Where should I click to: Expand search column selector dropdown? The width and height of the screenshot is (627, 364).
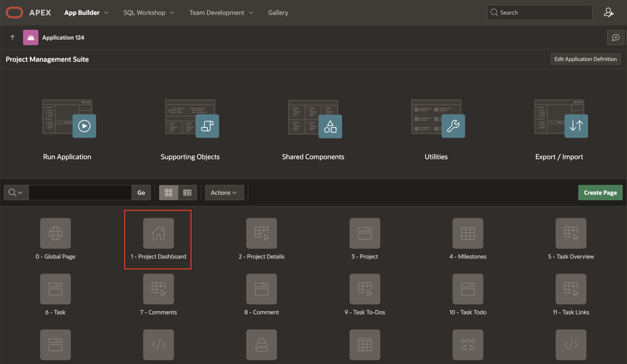(x=16, y=193)
